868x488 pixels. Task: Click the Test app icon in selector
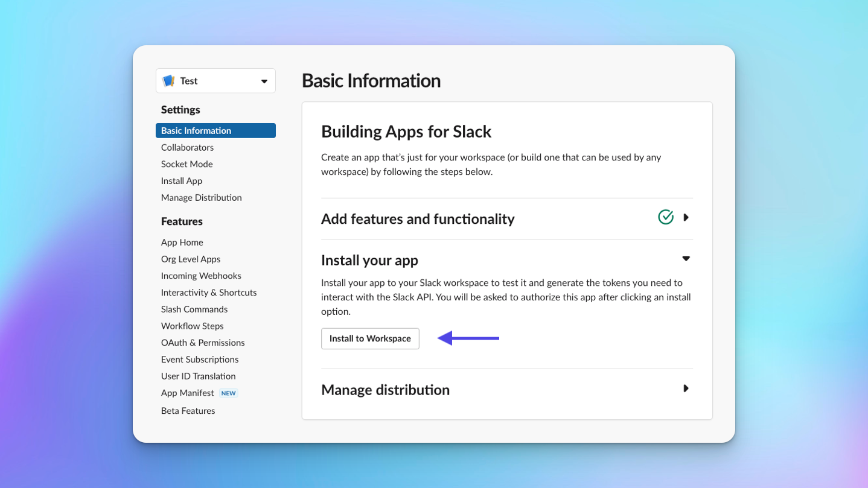click(169, 81)
